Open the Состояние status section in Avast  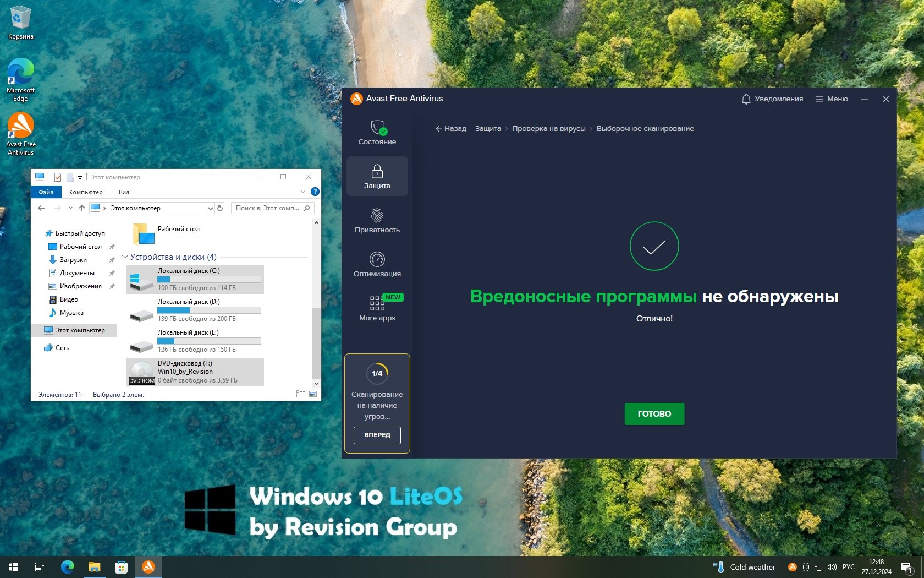tap(377, 133)
